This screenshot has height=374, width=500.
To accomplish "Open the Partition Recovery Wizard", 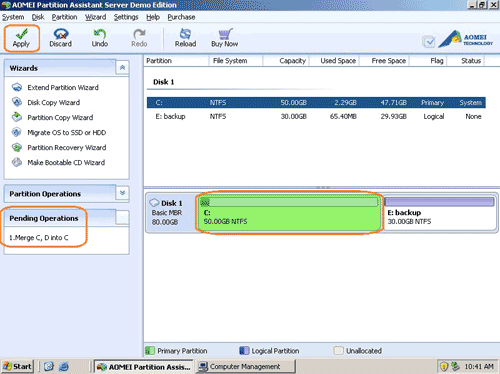I will pos(67,147).
